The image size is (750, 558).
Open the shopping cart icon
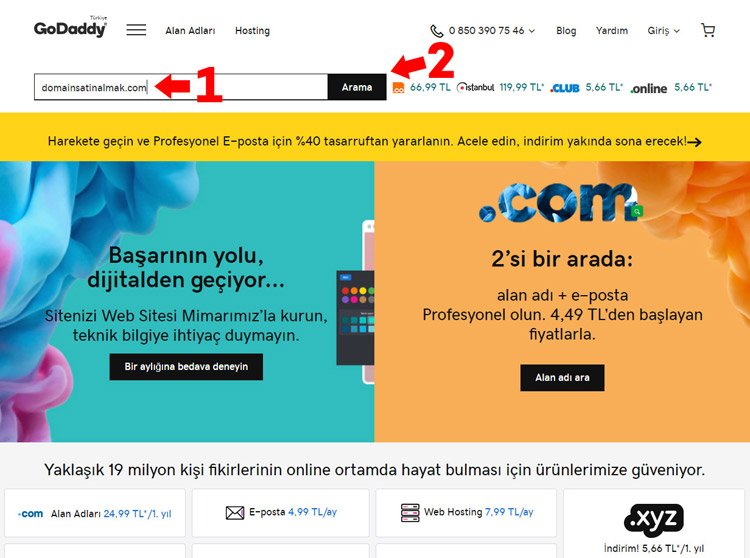pyautogui.click(x=708, y=30)
